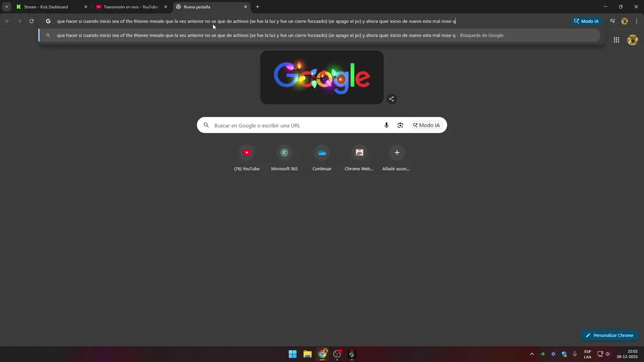644x362 pixels.
Task: Open the last pinned taskbar app icon
Action: (352, 354)
